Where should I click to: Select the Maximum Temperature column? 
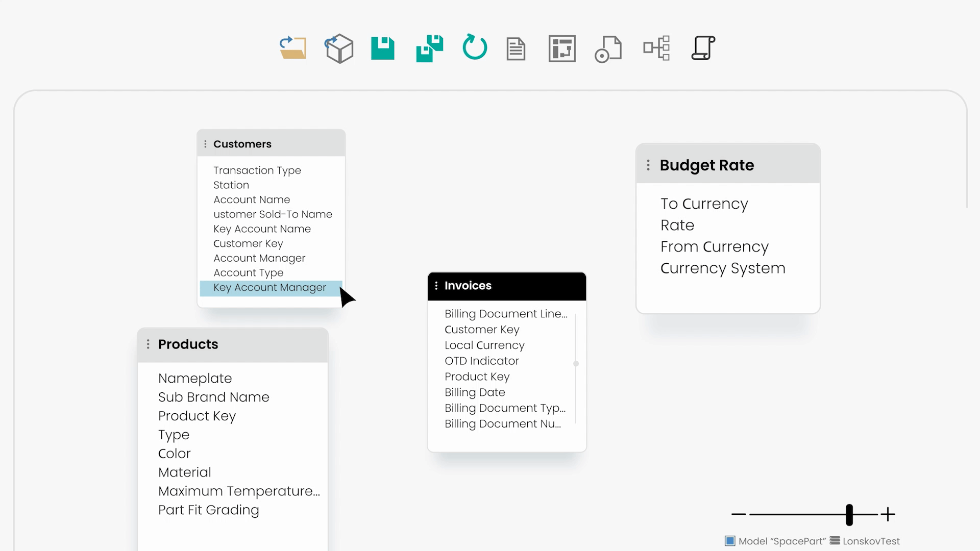coord(239,492)
